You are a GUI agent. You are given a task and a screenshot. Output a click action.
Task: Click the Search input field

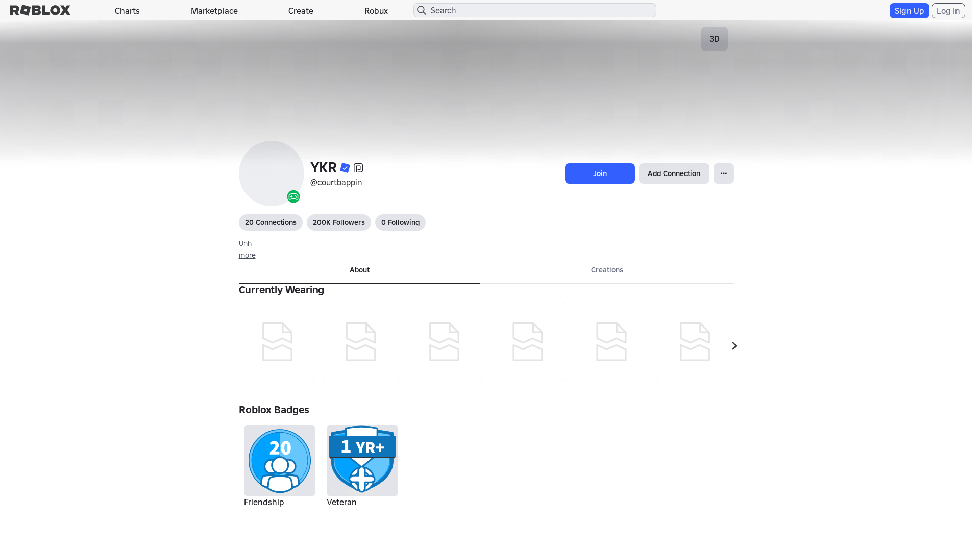pos(535,10)
